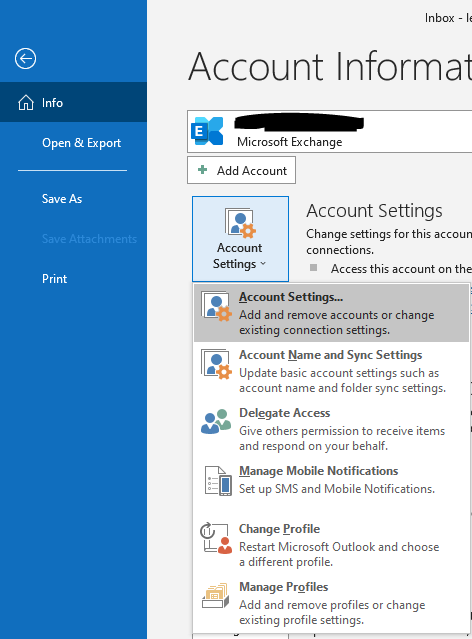Image resolution: width=472 pixels, height=639 pixels.
Task: Choose Account Settings... menu entry
Action: pyautogui.click(x=331, y=313)
